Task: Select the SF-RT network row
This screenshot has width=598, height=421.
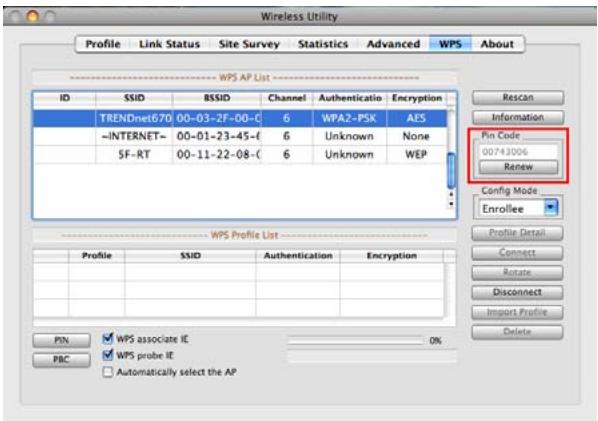Action: pos(240,155)
